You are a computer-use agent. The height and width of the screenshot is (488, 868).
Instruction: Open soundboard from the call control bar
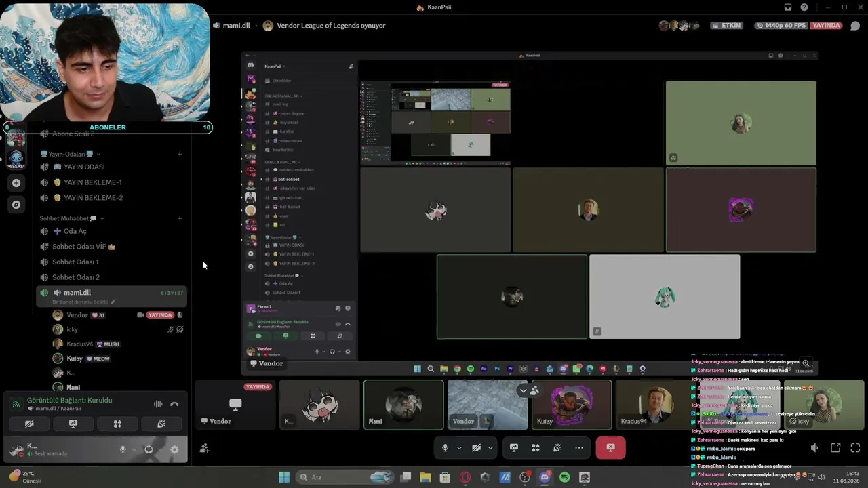557,447
